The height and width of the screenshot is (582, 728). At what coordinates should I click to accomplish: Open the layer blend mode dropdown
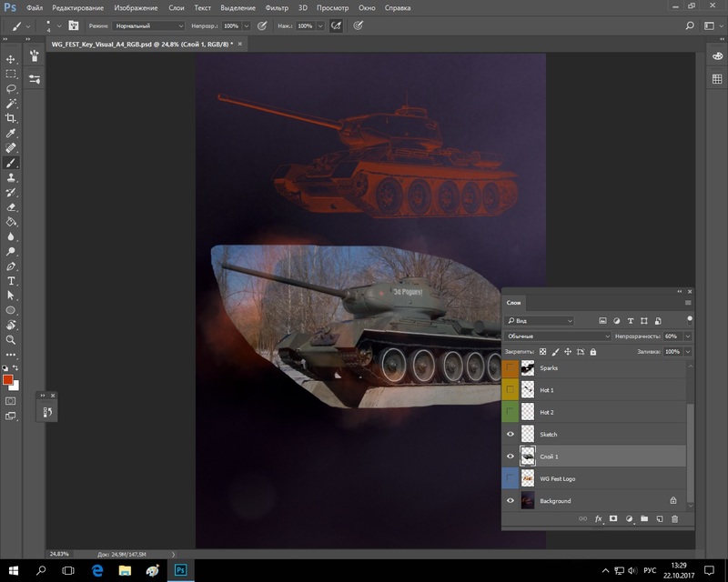click(x=558, y=336)
